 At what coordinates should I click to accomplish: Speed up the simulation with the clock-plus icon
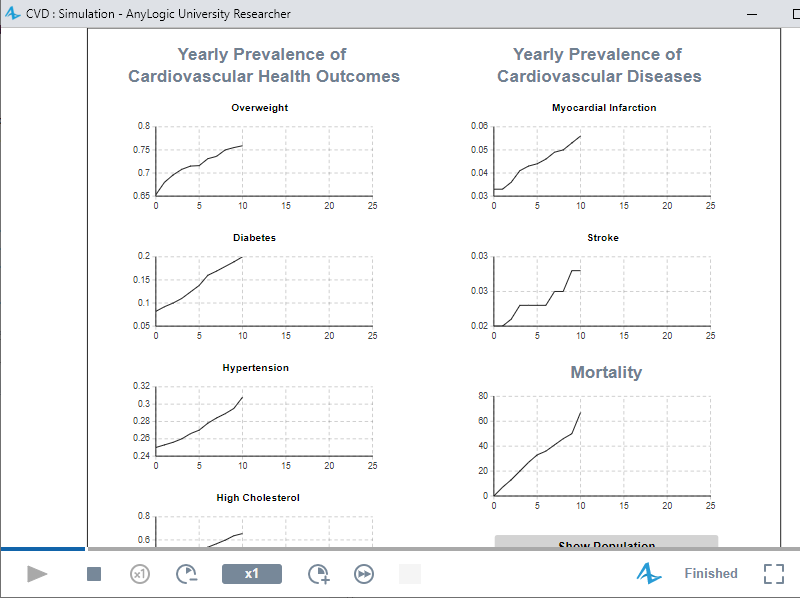click(321, 573)
